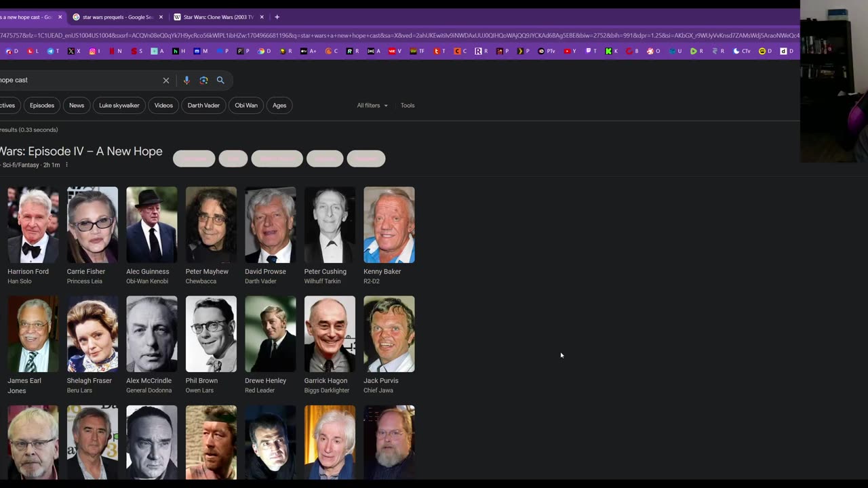The image size is (868, 488).
Task: Close the star wars prequels tab
Action: point(161,17)
